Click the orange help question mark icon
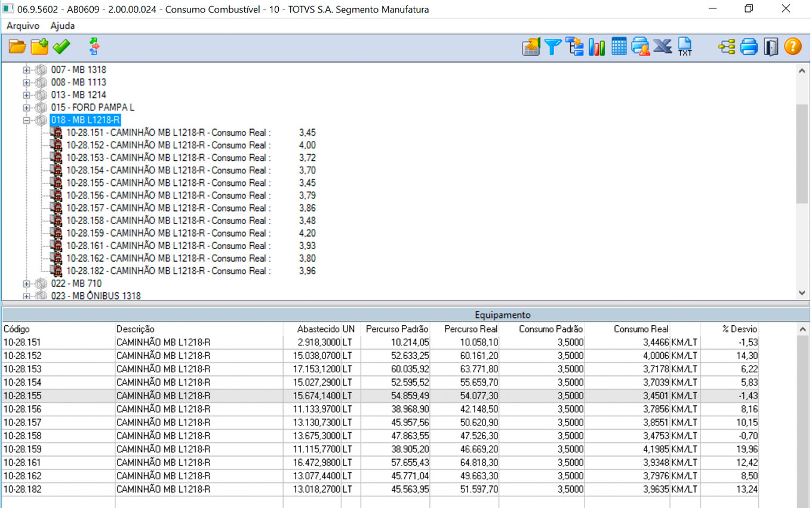The height and width of the screenshot is (508, 812). 792,47
